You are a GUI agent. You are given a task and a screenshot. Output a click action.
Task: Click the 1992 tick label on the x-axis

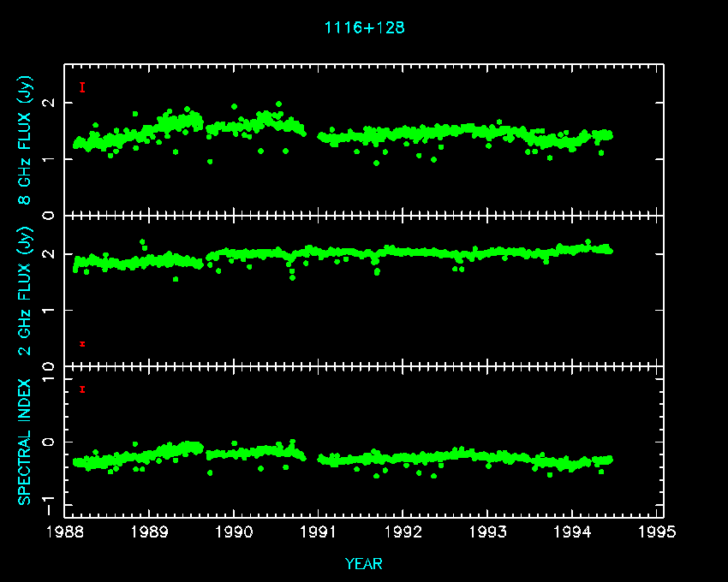point(403,532)
